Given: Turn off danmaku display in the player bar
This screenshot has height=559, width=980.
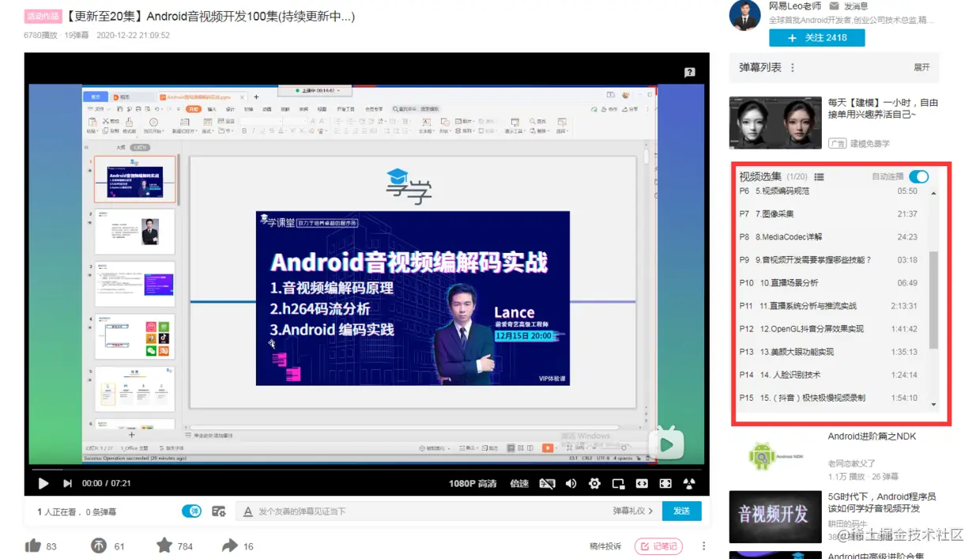Looking at the screenshot, I should point(546,483).
